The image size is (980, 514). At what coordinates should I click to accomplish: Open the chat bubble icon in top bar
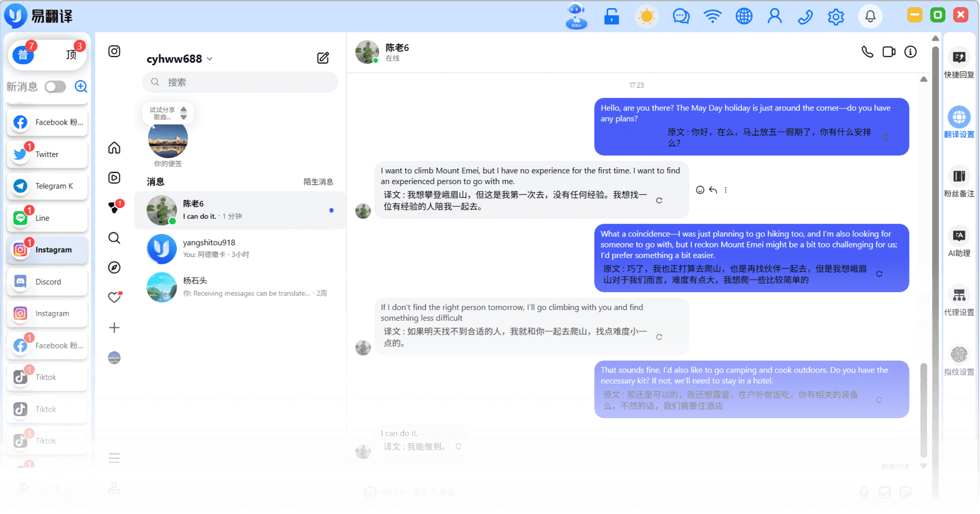click(x=681, y=16)
